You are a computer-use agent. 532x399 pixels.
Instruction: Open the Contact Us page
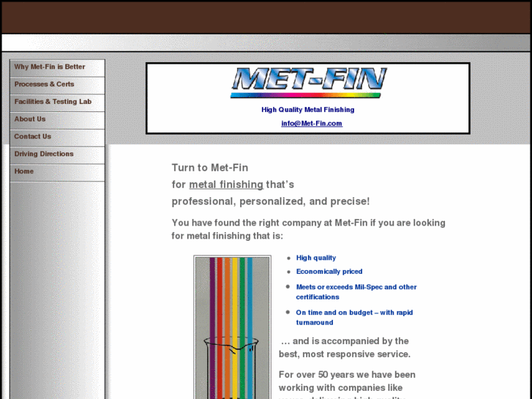[57, 138]
